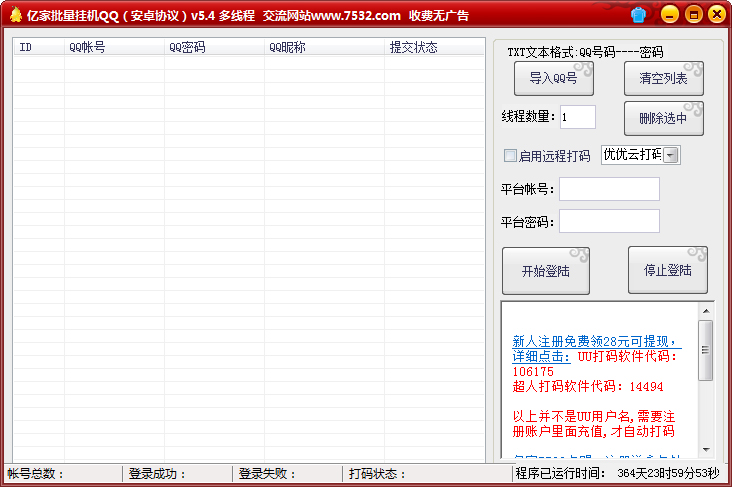
Task: Click the app logo icon in title bar
Action: tap(15, 15)
